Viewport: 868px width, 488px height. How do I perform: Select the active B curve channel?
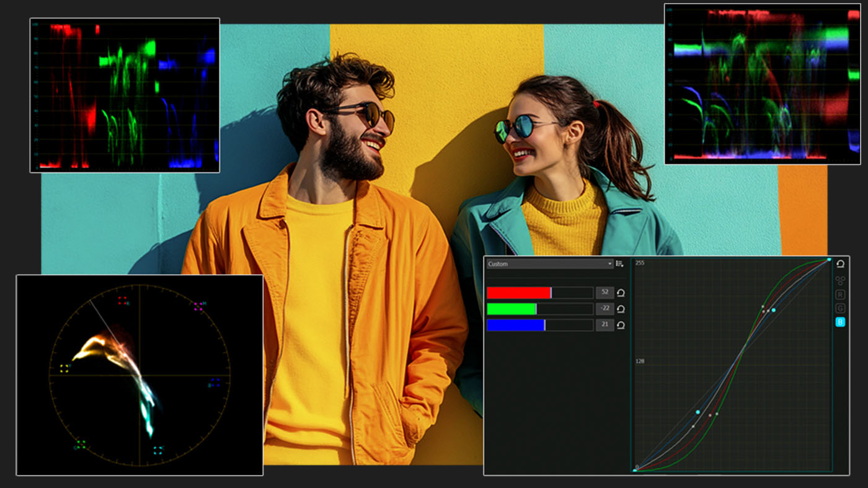point(840,322)
